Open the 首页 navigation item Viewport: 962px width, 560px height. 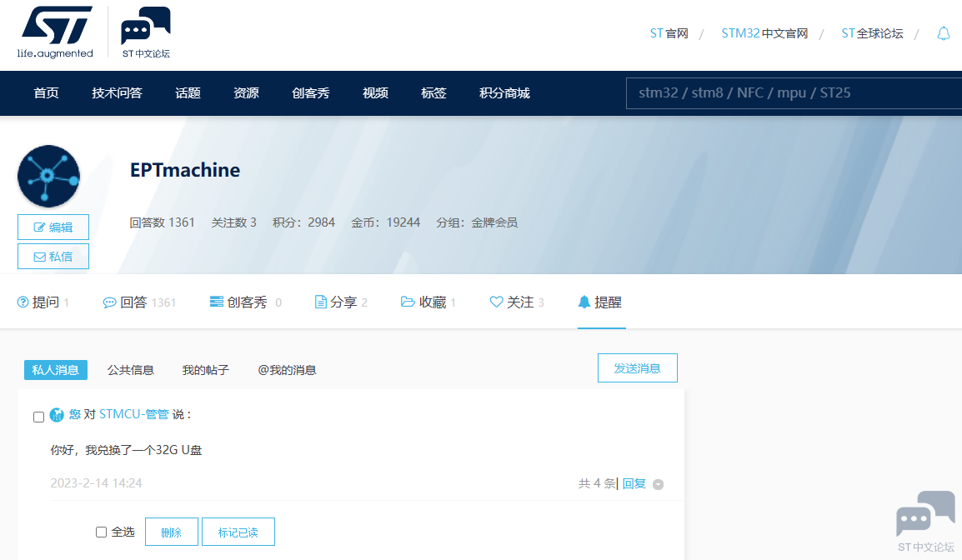coord(46,93)
